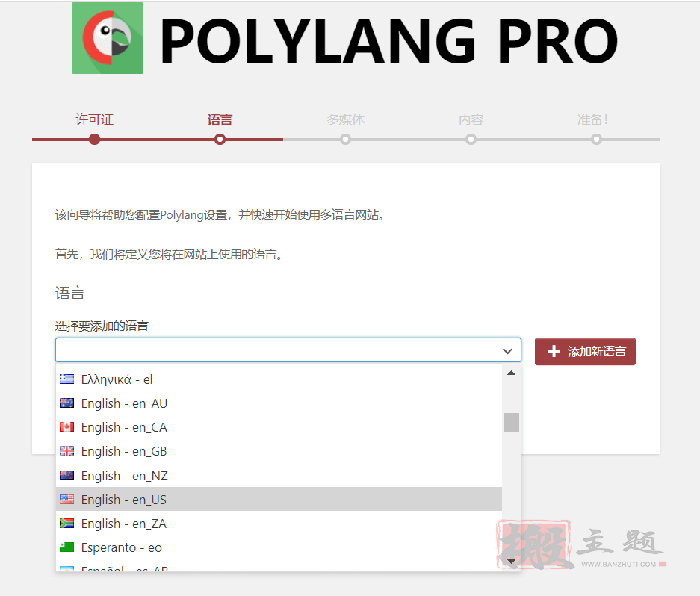Click the green Esperanto flag icon
Screen dimensions: 700x596
(x=67, y=547)
